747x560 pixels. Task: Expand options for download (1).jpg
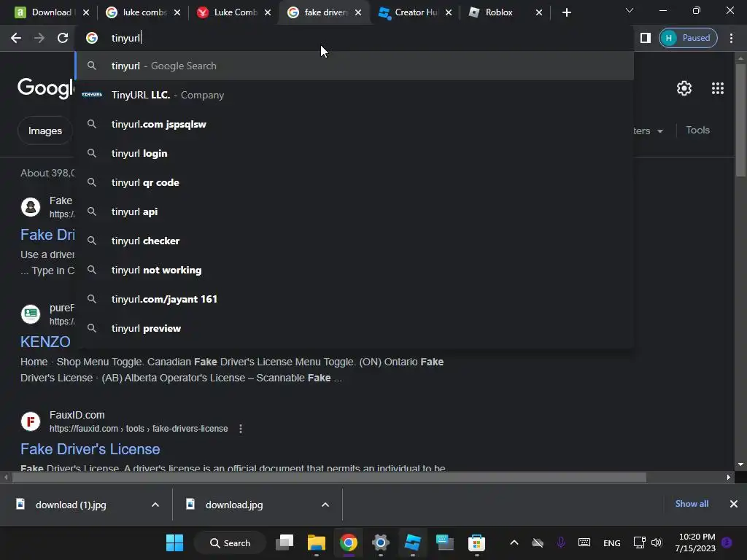coord(155,505)
